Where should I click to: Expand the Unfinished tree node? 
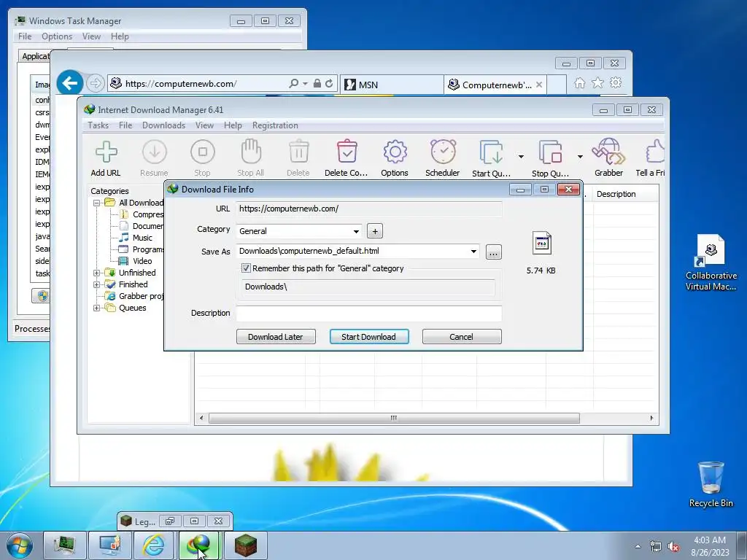point(97,273)
